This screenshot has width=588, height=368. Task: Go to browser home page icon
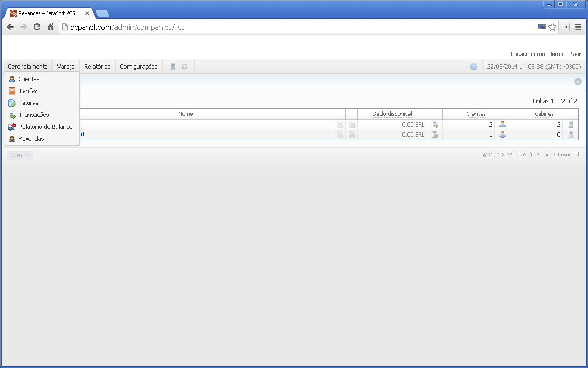(51, 27)
